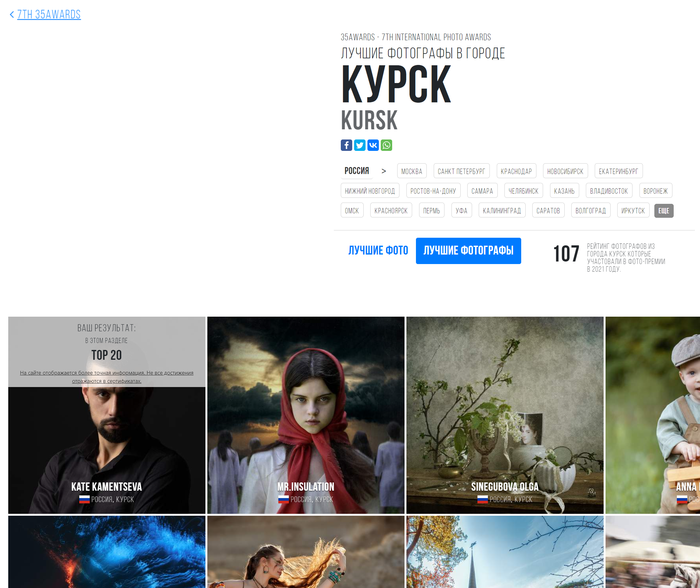Open the 7TH 35AWARDS link
Viewport: 700px width, 588px height.
(49, 14)
